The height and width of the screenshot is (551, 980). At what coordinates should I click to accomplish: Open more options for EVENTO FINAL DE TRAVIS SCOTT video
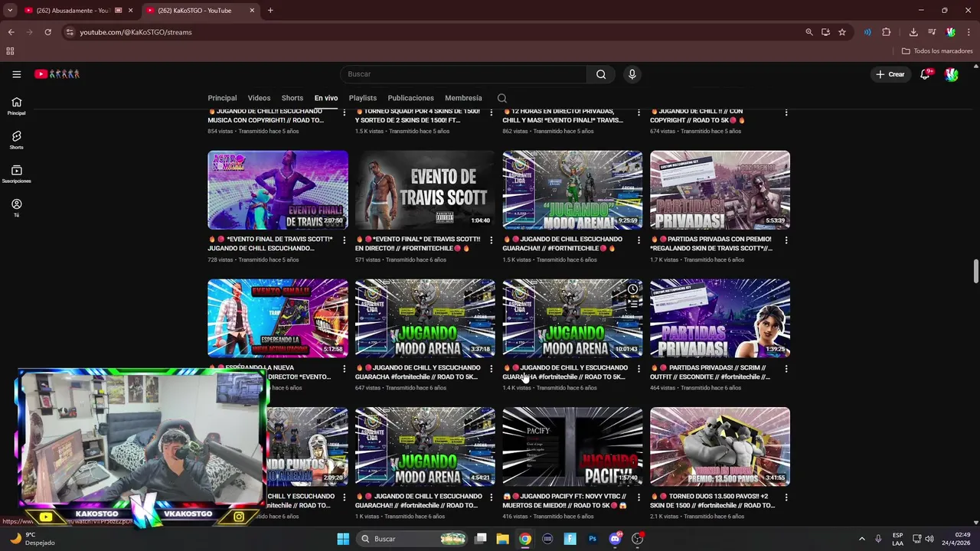click(x=344, y=240)
